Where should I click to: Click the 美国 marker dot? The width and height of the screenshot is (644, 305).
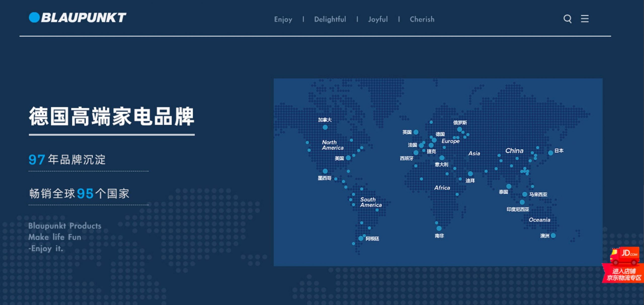tap(348, 158)
